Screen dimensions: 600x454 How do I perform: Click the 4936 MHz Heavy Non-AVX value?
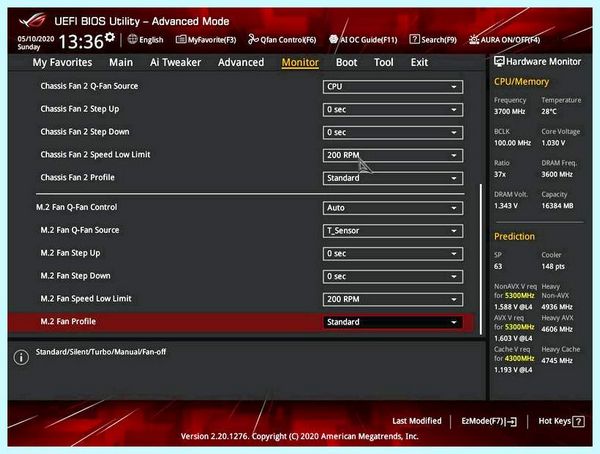pos(557,307)
